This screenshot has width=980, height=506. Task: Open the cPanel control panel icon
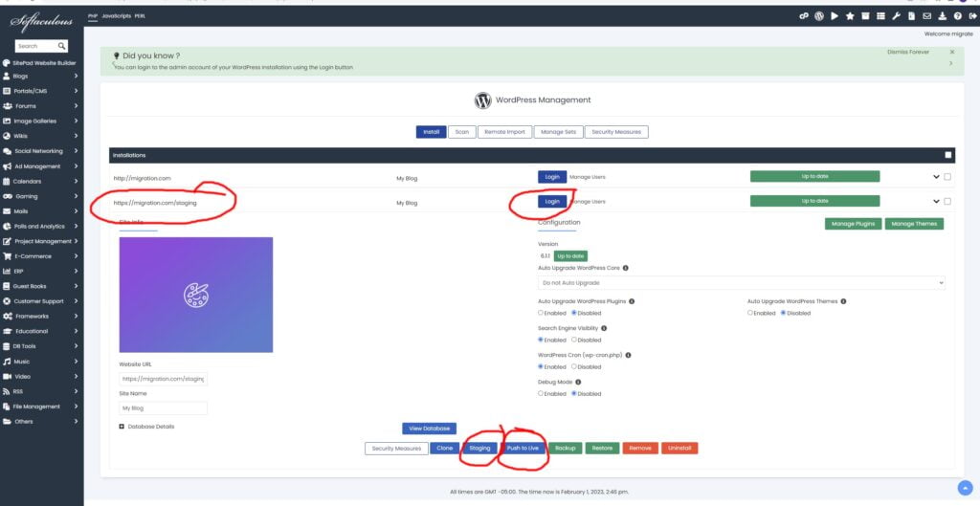tap(804, 16)
